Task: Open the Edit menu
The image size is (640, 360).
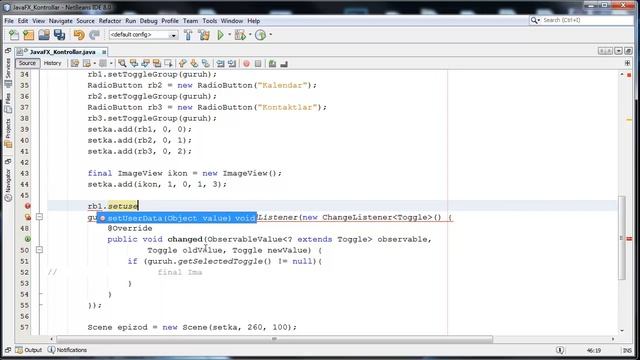Action: (23, 21)
